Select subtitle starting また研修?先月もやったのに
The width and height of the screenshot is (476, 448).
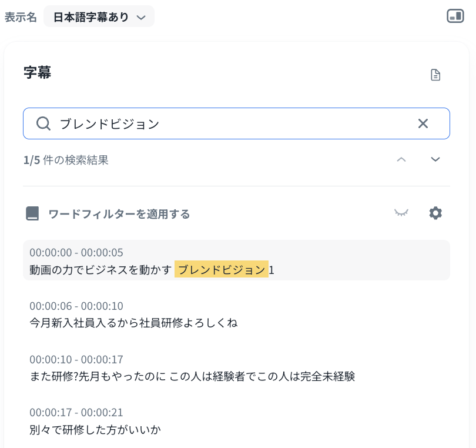192,376
